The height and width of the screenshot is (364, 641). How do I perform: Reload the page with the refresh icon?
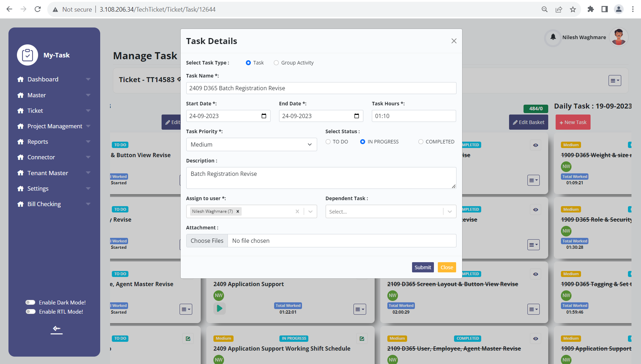38,10
